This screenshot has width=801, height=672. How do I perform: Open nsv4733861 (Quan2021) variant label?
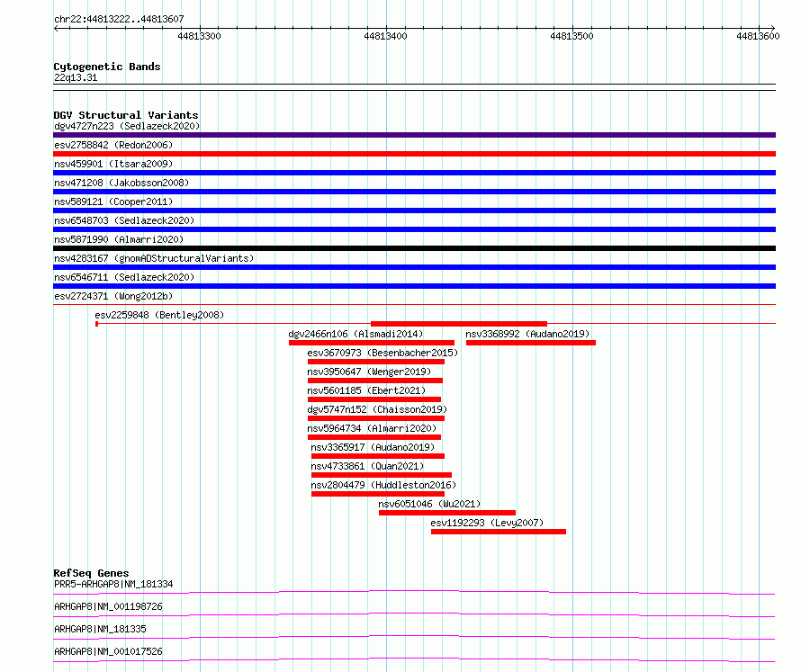click(367, 466)
